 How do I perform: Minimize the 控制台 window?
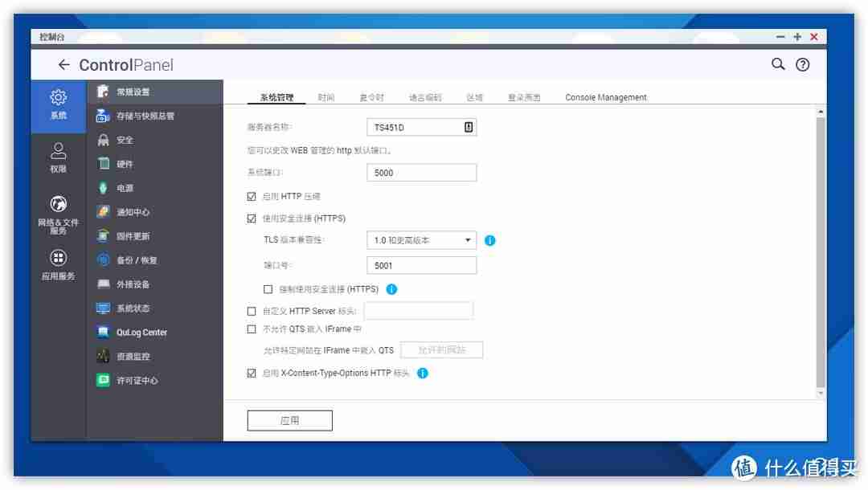point(780,37)
